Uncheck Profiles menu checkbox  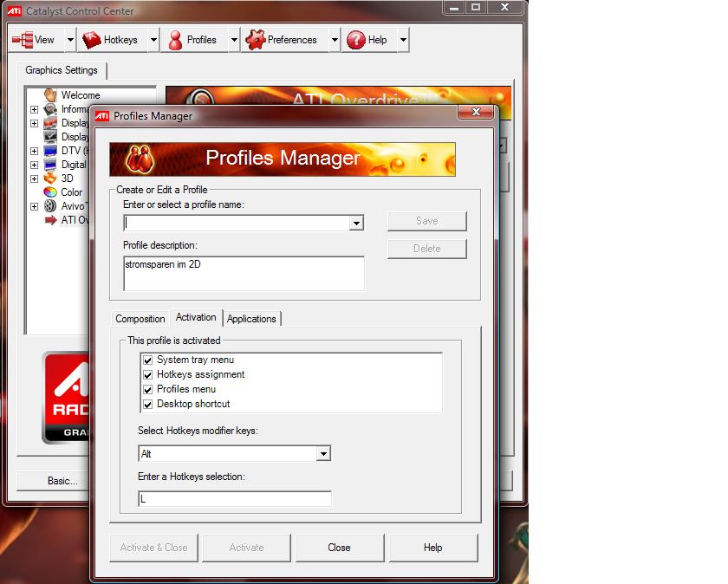coord(148,390)
